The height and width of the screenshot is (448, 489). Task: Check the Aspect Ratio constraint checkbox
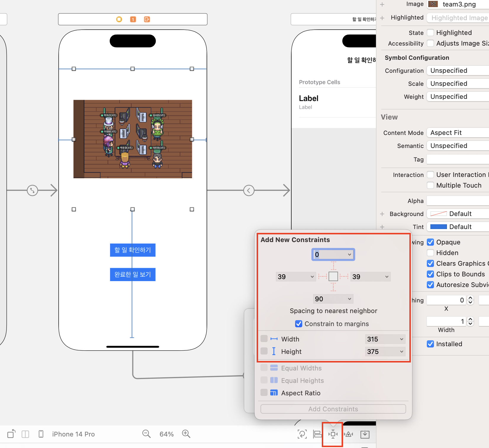click(264, 392)
